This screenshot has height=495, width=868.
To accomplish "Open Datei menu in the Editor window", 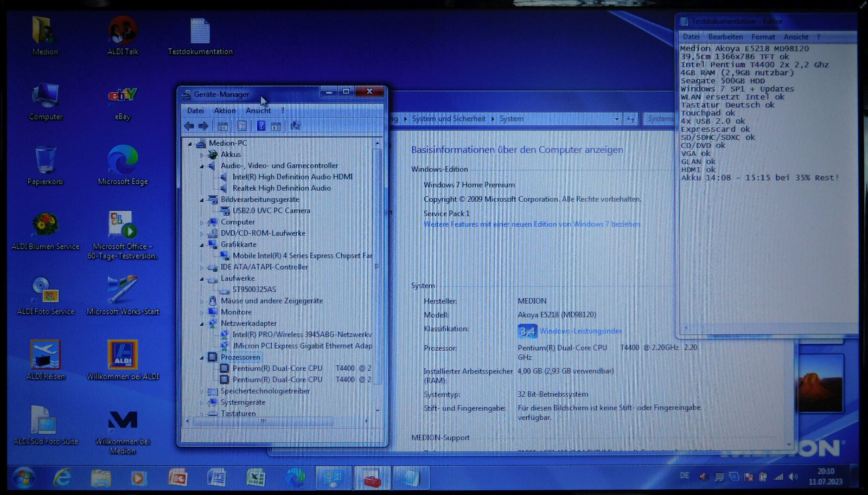I will (691, 37).
